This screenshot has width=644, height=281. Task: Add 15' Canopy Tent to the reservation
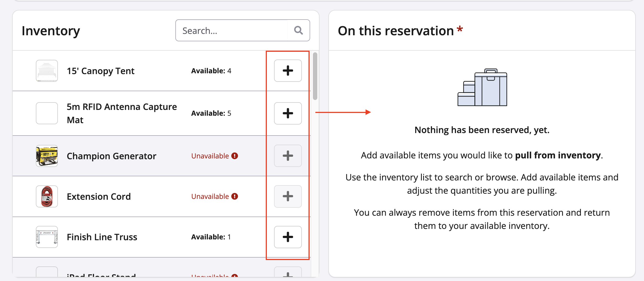click(x=288, y=71)
